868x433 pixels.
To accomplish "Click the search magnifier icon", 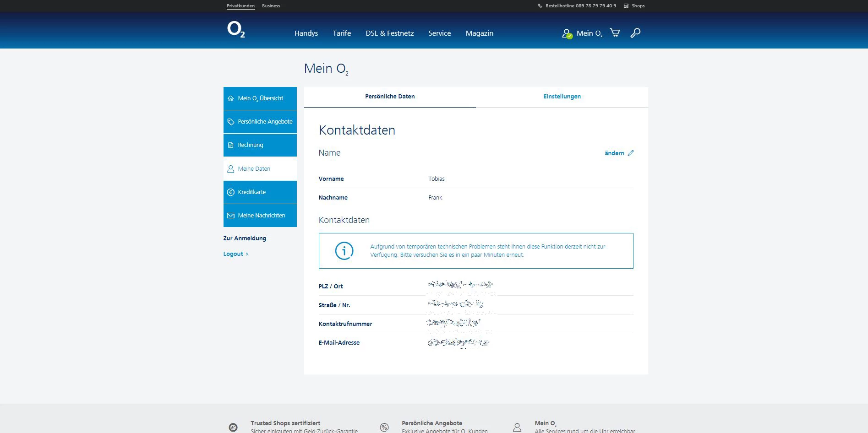I will [635, 33].
